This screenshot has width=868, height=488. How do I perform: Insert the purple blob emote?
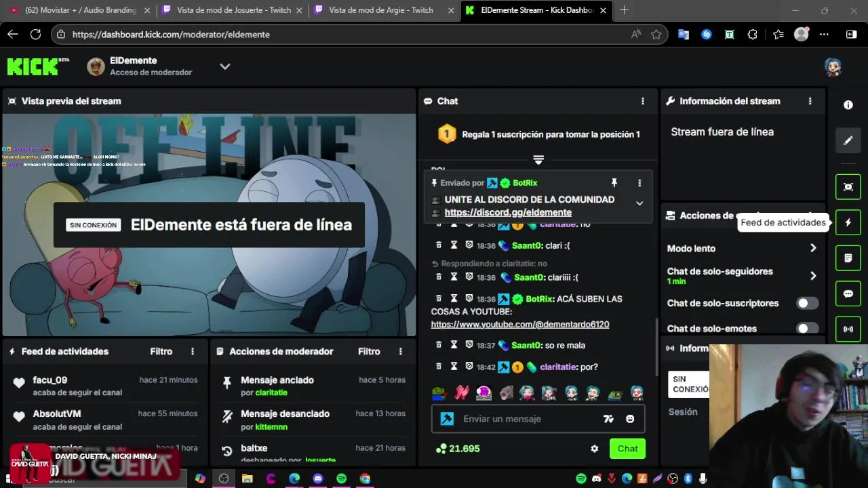[484, 392]
